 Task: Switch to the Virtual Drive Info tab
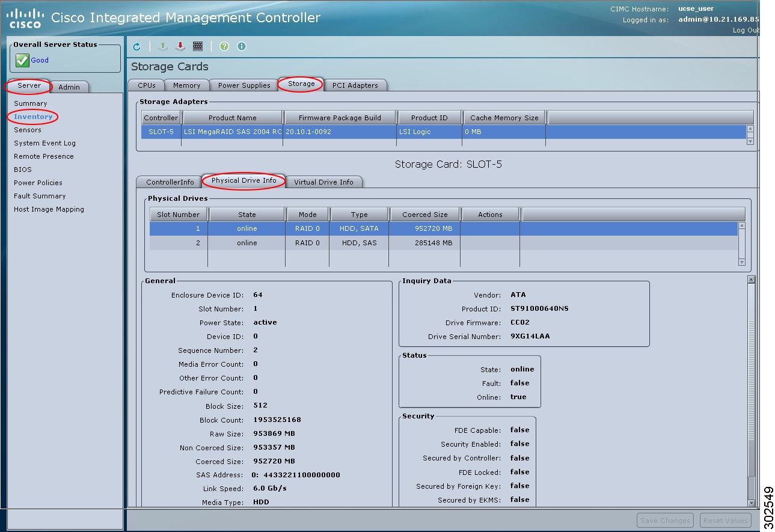tap(324, 182)
